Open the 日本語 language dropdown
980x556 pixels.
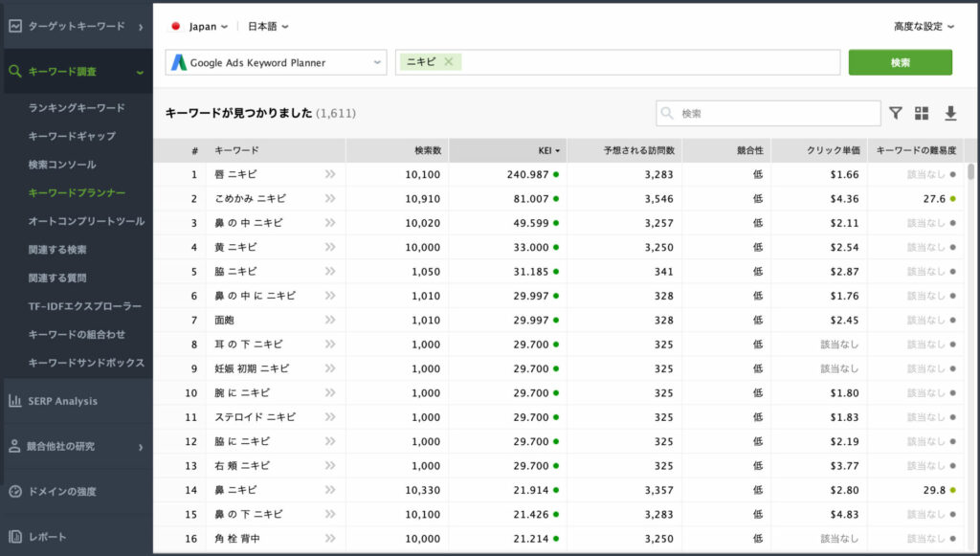coord(268,26)
